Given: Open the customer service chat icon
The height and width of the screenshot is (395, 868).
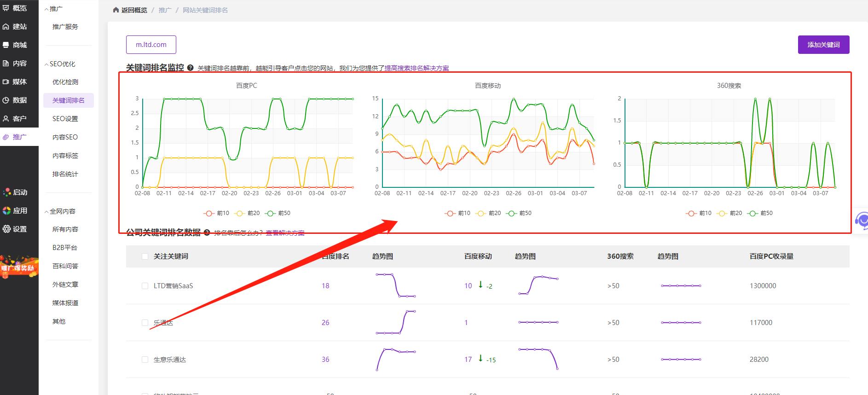Looking at the screenshot, I should [x=861, y=221].
